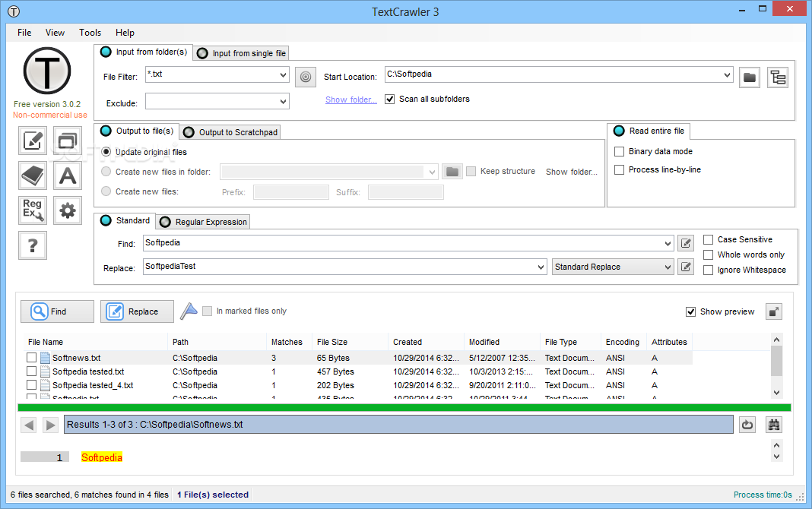The height and width of the screenshot is (509, 812).
Task: Check the Softnews.txt row checkbox
Action: click(x=32, y=357)
